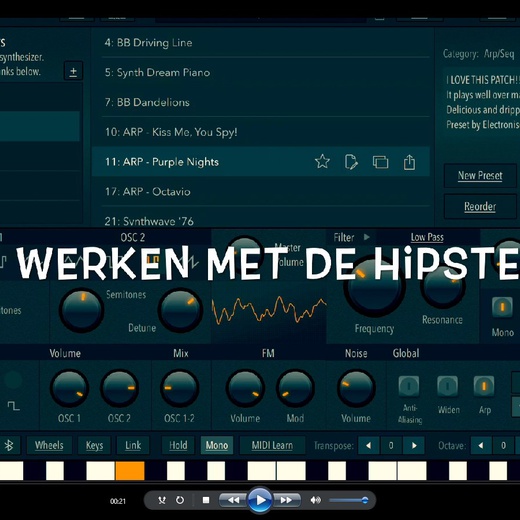The image size is (520, 520).
Task: Mute the media player volume speaker icon
Action: pos(315,500)
